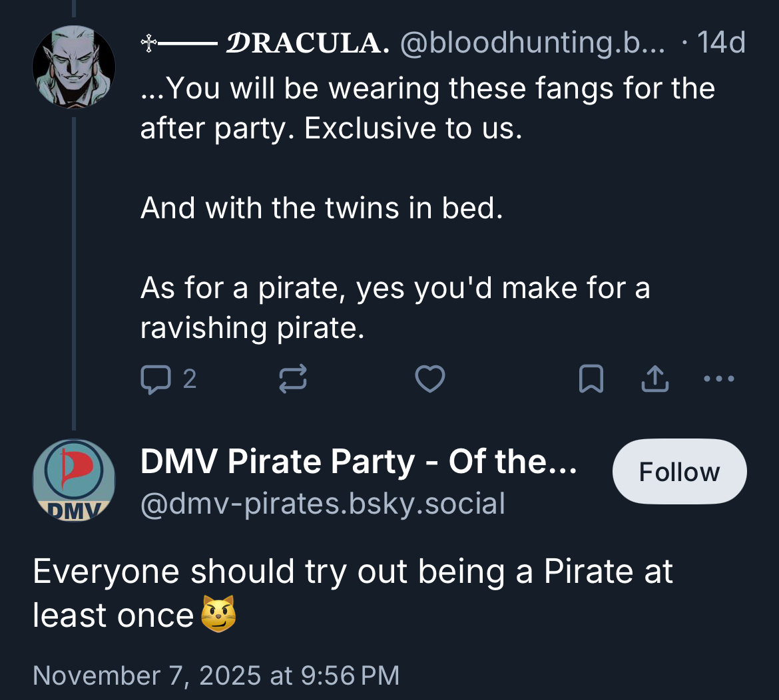Image resolution: width=779 pixels, height=700 pixels.
Task: Like Dracula's post with the heart icon
Action: (x=430, y=379)
